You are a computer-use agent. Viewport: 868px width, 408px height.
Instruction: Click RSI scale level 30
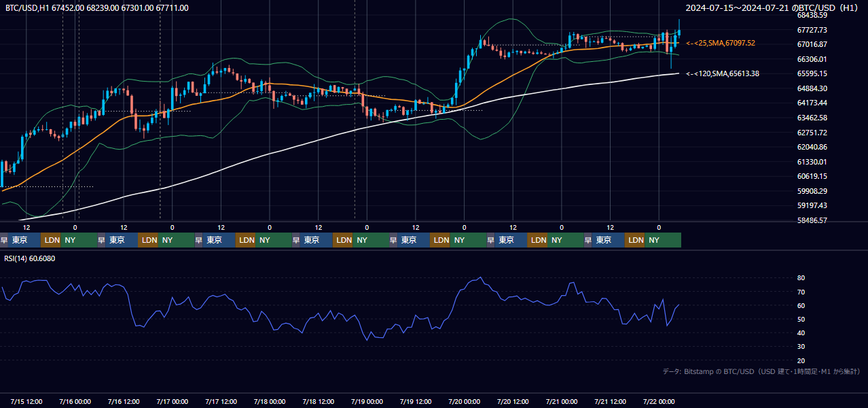pos(801,347)
